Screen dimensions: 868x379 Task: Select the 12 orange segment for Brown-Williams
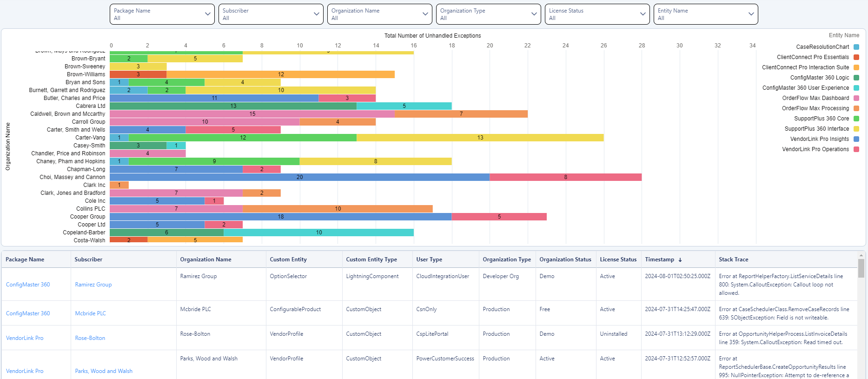pyautogui.click(x=280, y=74)
